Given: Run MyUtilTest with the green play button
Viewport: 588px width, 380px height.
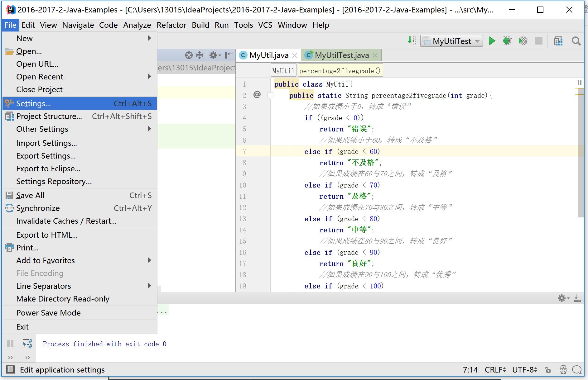Looking at the screenshot, I should point(492,41).
